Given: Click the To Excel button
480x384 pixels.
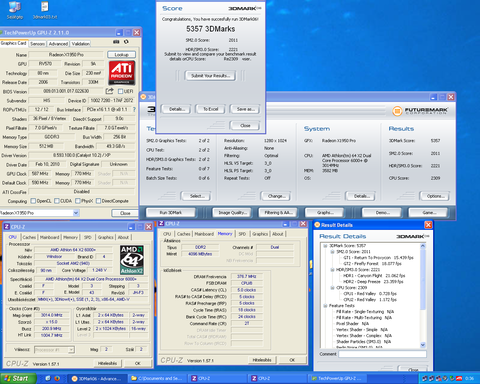Looking at the screenshot, I should click(211, 109).
